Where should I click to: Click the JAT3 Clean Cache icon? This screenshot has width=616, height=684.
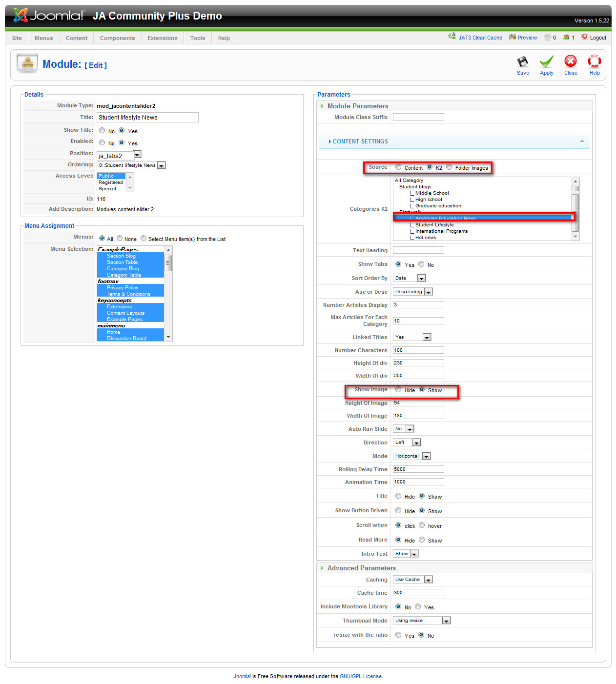[452, 37]
